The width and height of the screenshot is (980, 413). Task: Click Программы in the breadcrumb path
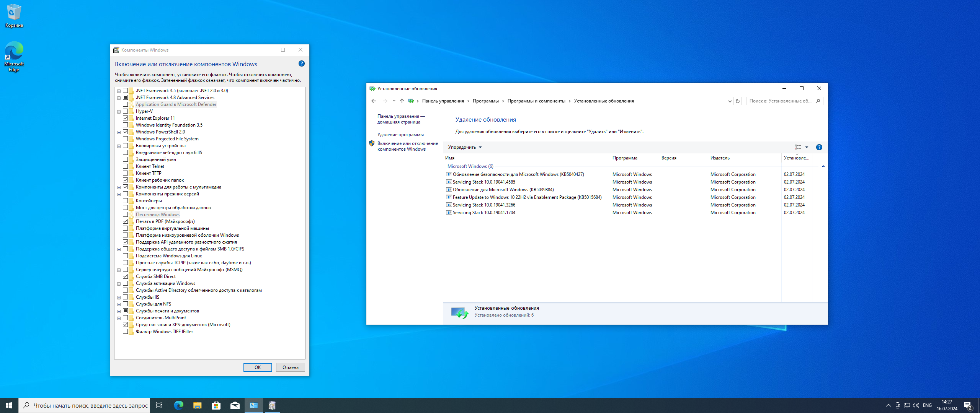point(485,101)
